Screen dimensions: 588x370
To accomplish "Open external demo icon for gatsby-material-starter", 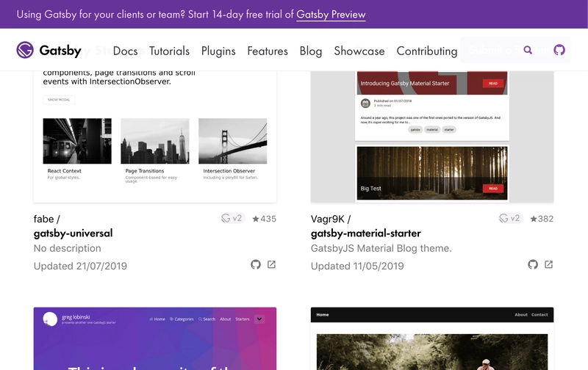I will tap(548, 264).
